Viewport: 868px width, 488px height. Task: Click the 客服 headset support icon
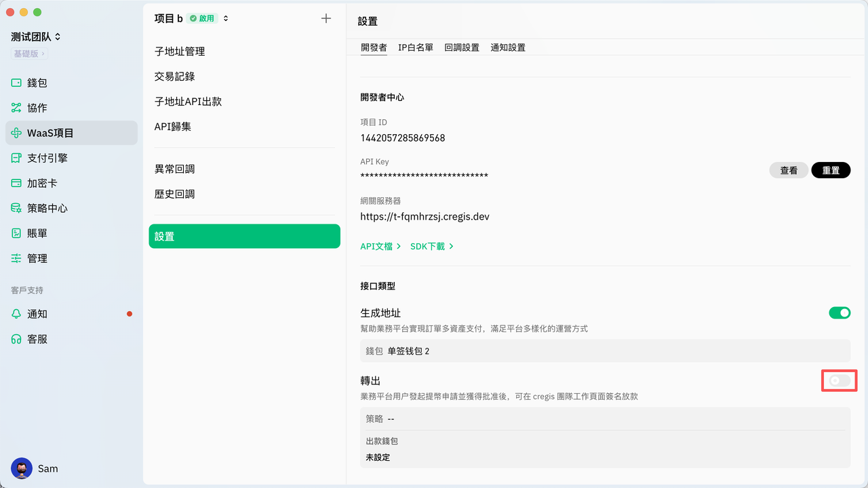[16, 339]
